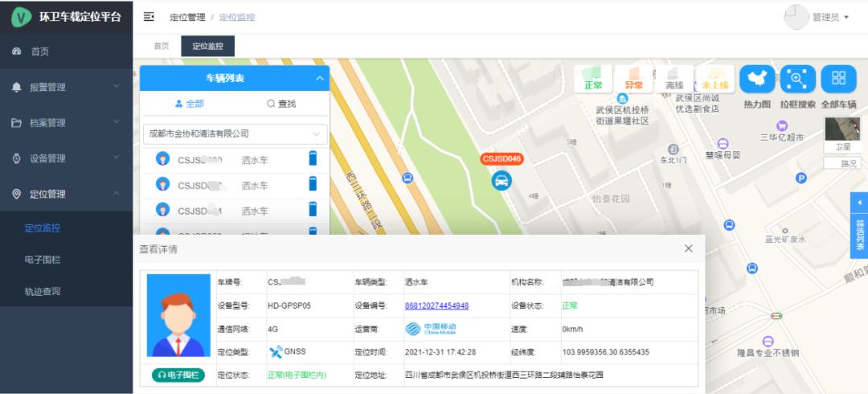This screenshot has height=394, width=868.
Task: Click avatar of second 洒水车 row
Action: coord(162,184)
